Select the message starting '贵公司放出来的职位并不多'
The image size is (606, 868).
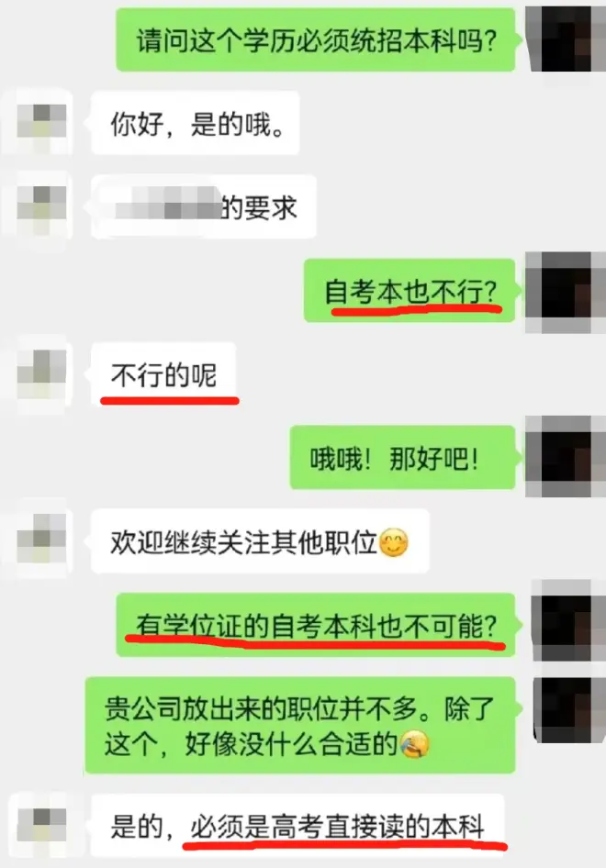300,725
